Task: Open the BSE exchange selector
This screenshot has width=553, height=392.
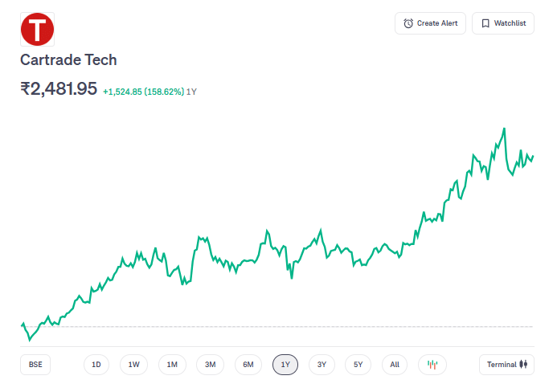Action: pos(35,365)
